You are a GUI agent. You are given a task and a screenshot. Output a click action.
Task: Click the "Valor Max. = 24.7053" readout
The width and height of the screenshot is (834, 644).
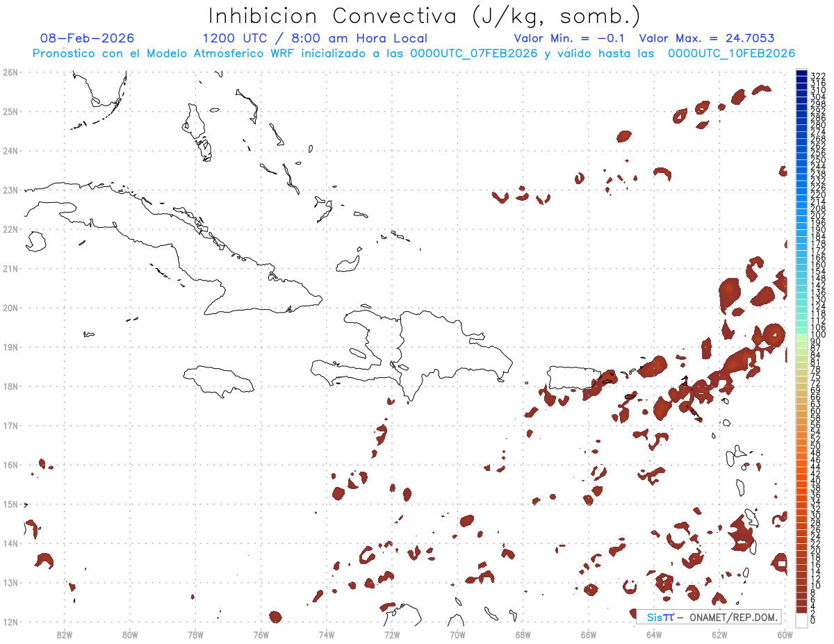click(x=707, y=38)
